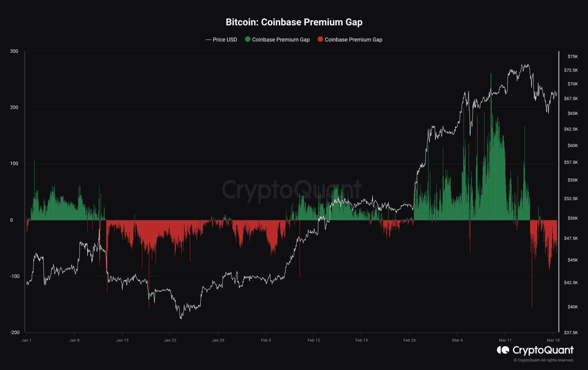
Task: Toggle the red Coinbase Premium Gap legend label
Action: point(353,39)
